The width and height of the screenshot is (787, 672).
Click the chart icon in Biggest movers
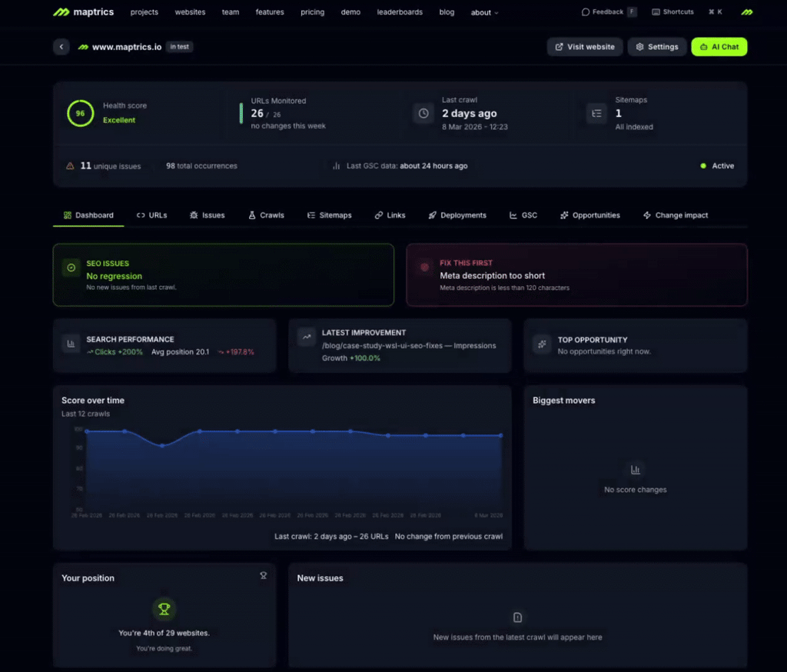point(636,470)
